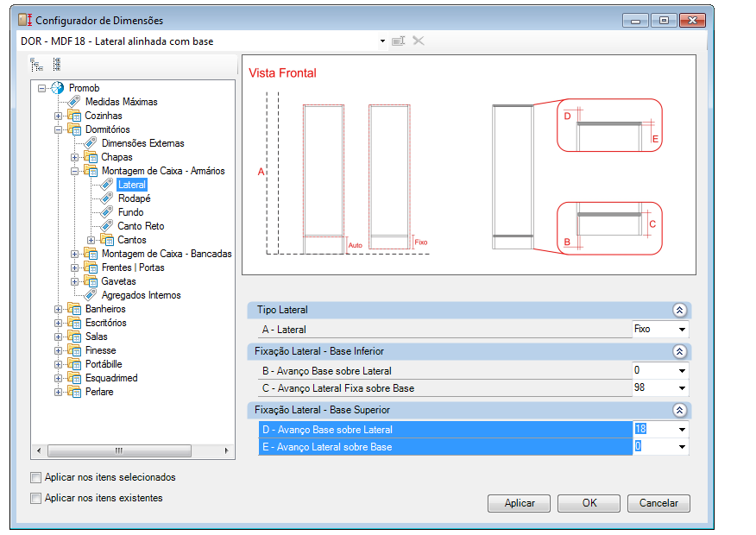Screen dimensions: 756x535
Task: Click the Perlare folder icon
Action: pos(74,392)
